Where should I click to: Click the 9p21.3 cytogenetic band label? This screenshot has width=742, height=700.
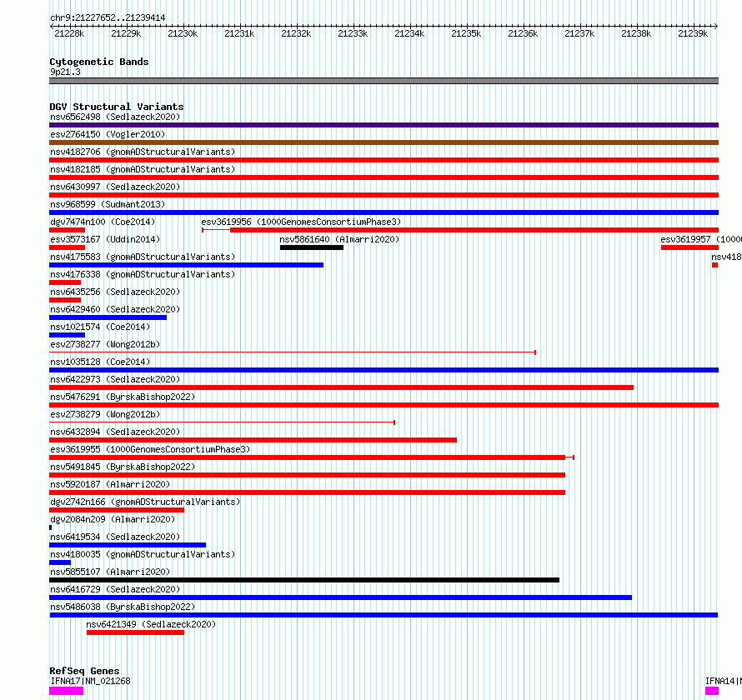click(65, 72)
